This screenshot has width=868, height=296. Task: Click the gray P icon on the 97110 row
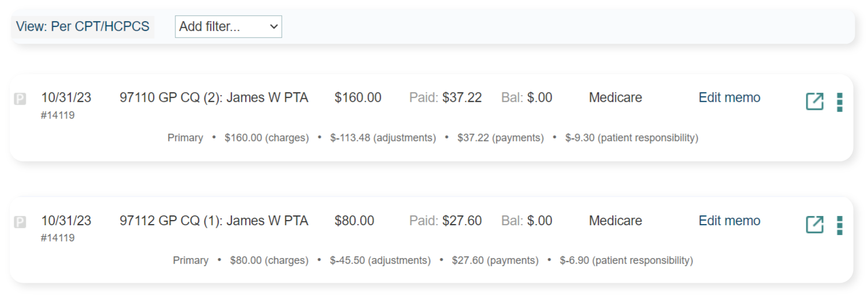pyautogui.click(x=20, y=99)
